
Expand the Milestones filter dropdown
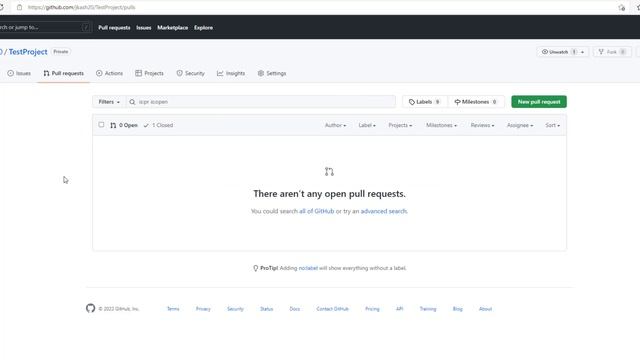441,125
